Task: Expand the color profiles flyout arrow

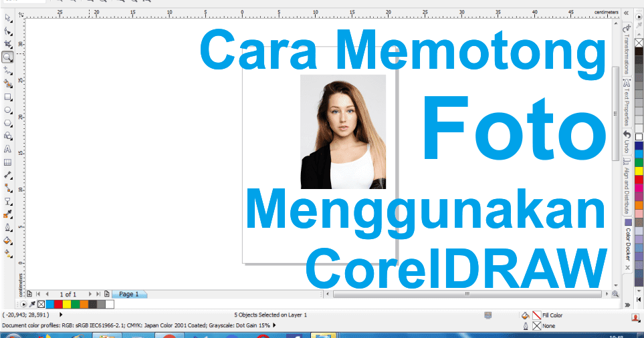Action: coord(274,325)
